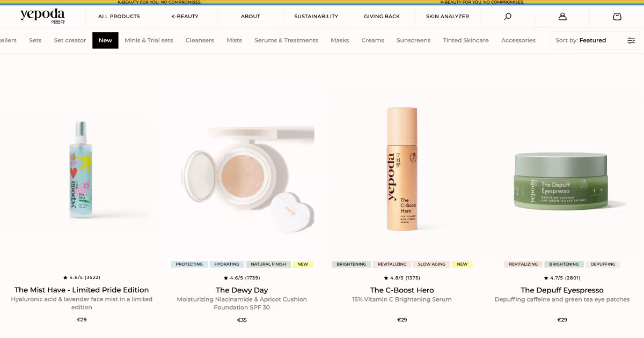Click star rating of The Dewy Day
Image resolution: width=644 pixels, height=338 pixels.
tap(242, 278)
